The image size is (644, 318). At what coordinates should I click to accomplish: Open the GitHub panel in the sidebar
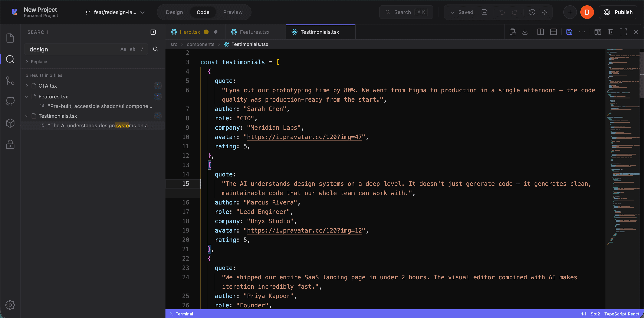click(x=10, y=102)
